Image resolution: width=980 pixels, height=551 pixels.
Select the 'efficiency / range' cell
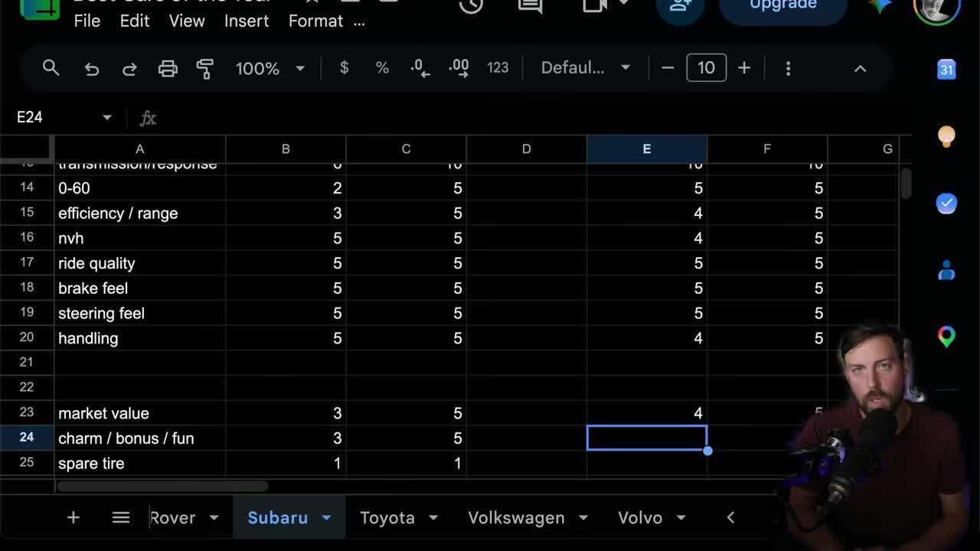(140, 213)
